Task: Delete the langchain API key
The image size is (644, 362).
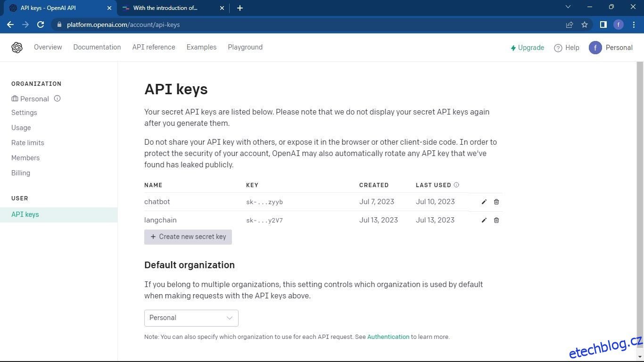Action: (x=496, y=220)
